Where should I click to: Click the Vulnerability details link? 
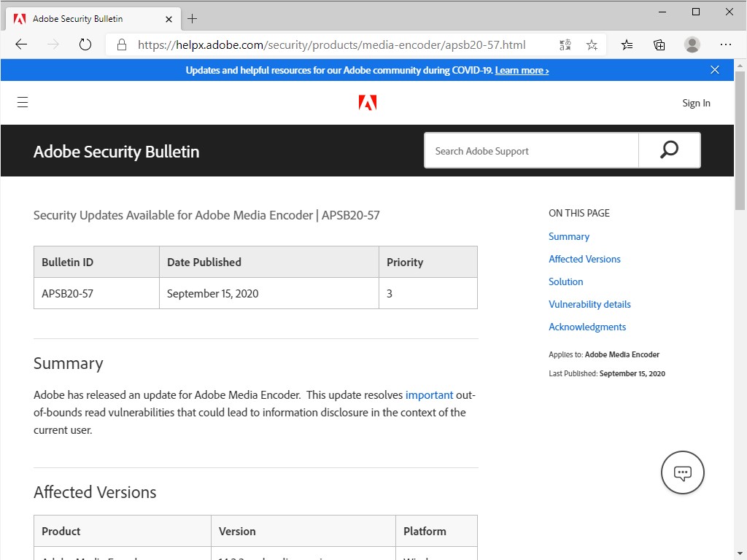click(x=589, y=304)
